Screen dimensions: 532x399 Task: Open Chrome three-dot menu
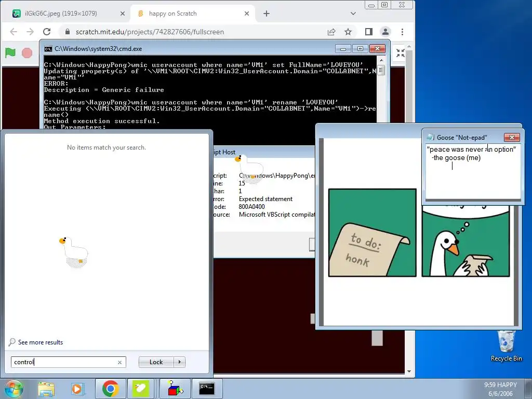click(x=403, y=32)
